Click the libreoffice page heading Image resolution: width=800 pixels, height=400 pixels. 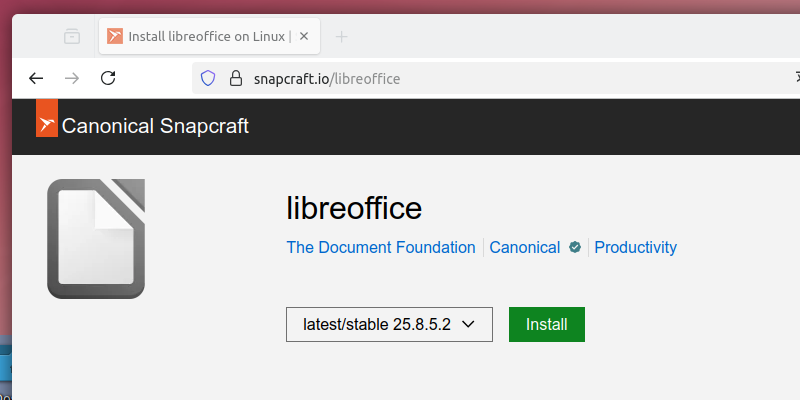point(354,208)
